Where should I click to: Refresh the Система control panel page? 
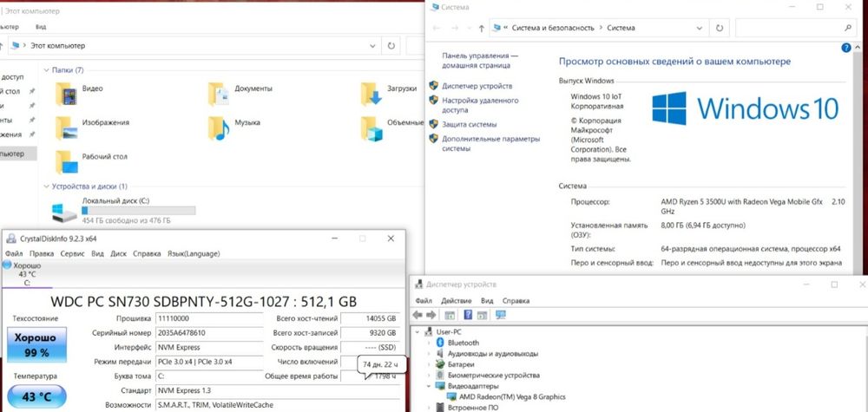[x=719, y=28]
